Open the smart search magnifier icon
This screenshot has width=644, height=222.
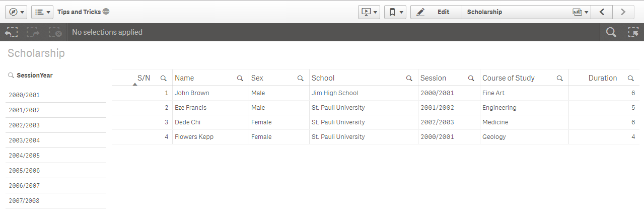(611, 32)
